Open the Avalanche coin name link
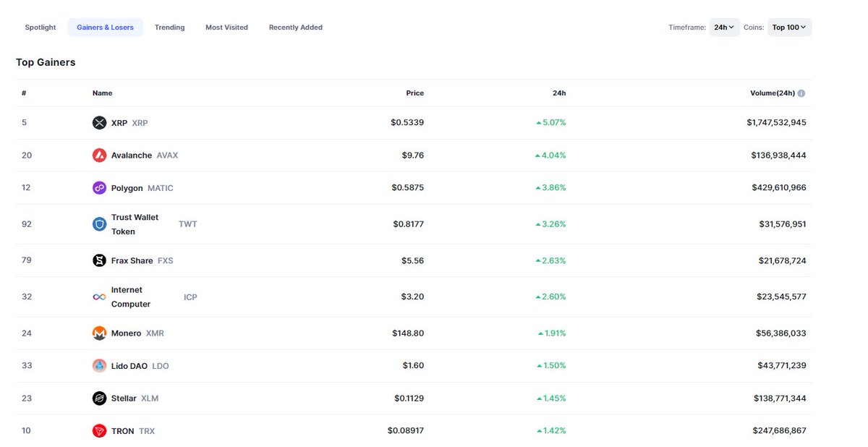The width and height of the screenshot is (868, 447). click(x=132, y=156)
